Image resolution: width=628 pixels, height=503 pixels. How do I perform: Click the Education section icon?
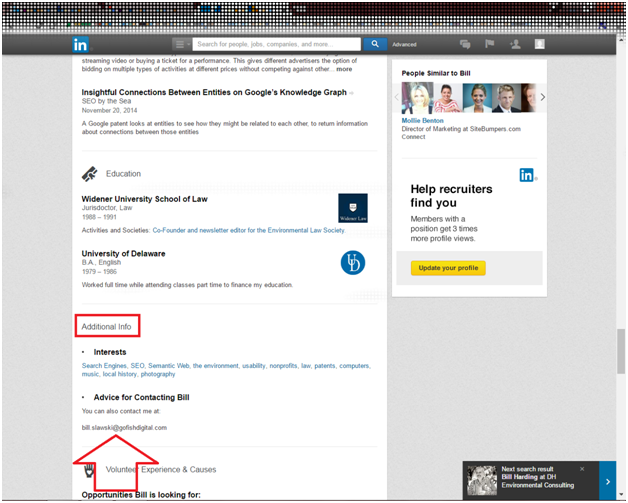click(89, 174)
